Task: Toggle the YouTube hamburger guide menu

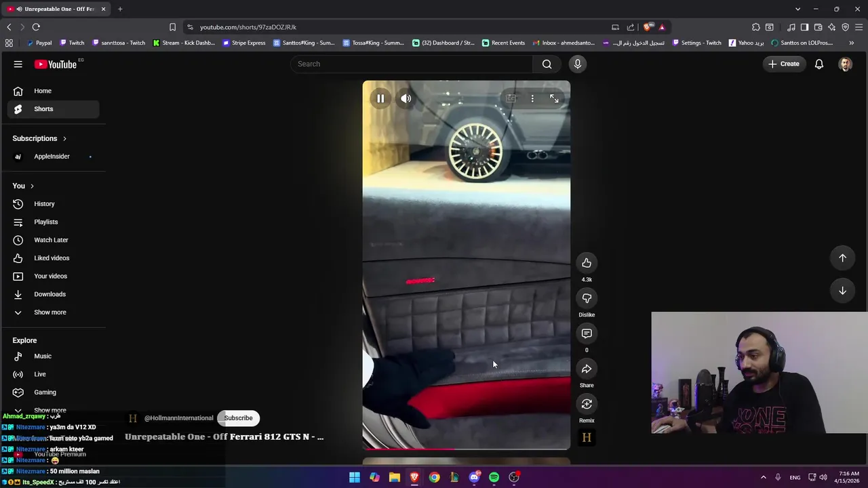Action: pyautogui.click(x=18, y=64)
